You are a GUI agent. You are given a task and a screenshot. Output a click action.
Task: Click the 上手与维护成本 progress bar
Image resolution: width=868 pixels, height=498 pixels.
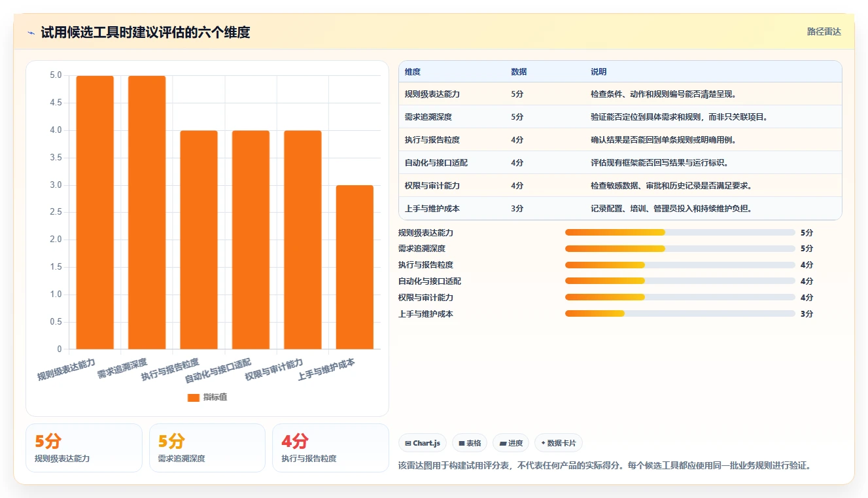coord(680,313)
